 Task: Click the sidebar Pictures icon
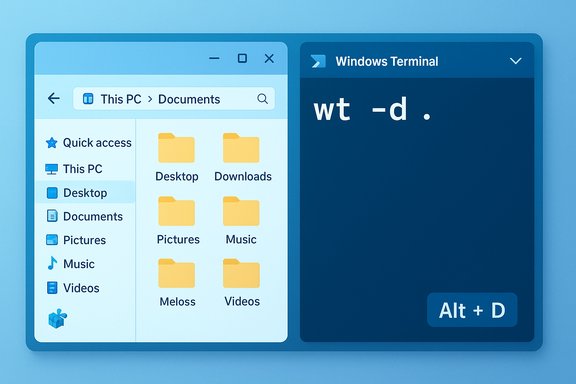pos(52,240)
